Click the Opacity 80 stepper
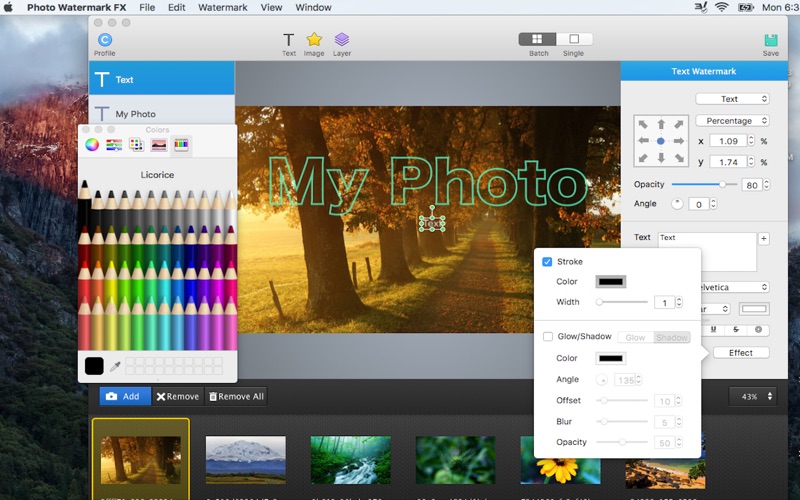800x500 pixels. click(766, 185)
